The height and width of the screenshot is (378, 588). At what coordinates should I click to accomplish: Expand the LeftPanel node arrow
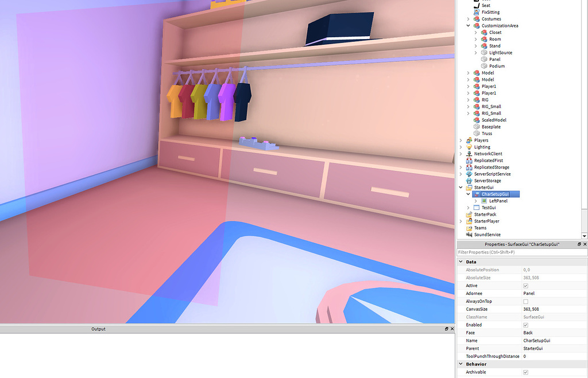pos(475,201)
